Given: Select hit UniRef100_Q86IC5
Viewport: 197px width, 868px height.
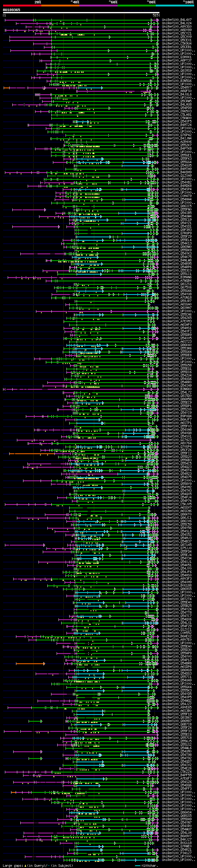Looking at the screenshot, I should [177, 206].
